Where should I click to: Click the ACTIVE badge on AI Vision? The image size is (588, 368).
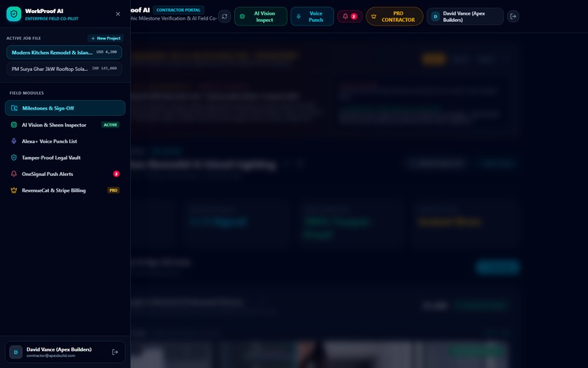tap(110, 125)
